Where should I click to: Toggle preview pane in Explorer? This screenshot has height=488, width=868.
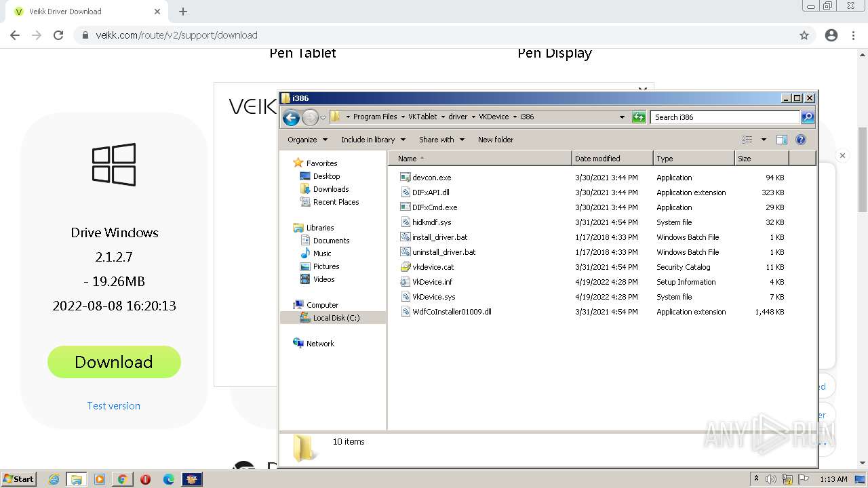782,140
